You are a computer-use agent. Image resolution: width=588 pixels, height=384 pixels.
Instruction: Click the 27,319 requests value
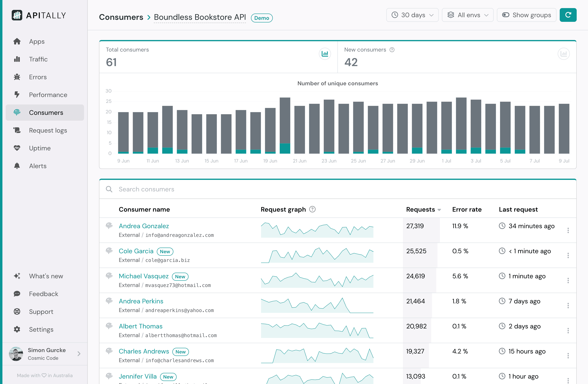click(415, 226)
